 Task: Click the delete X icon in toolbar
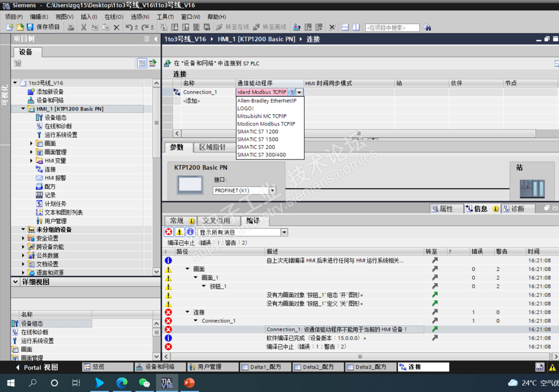click(116, 27)
